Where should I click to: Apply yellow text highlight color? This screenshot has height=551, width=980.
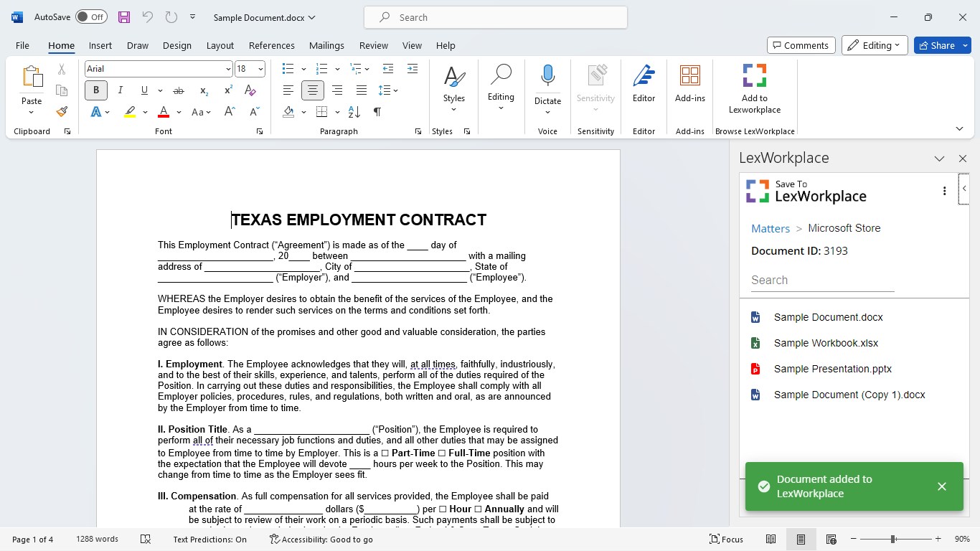point(130,112)
